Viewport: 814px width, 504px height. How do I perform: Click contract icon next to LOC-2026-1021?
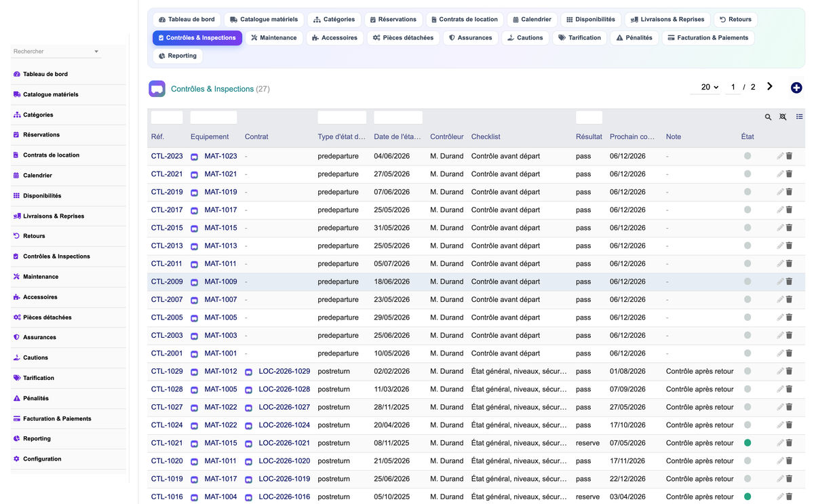click(248, 444)
